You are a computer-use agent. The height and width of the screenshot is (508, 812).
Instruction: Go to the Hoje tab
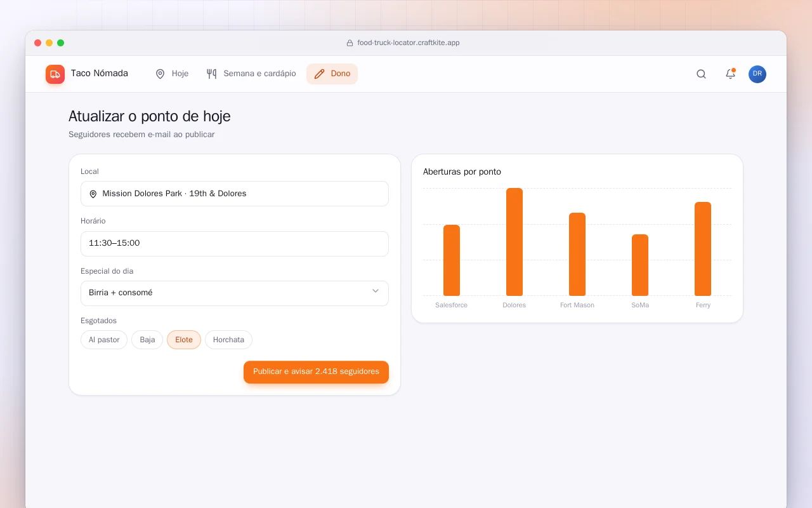(172, 74)
